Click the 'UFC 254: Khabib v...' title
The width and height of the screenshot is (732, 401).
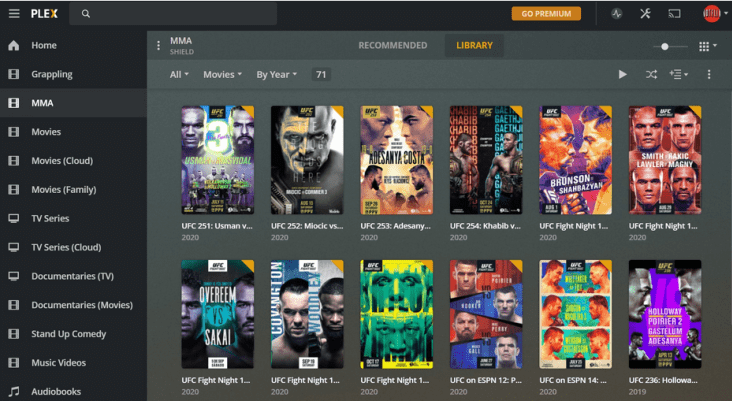point(485,226)
